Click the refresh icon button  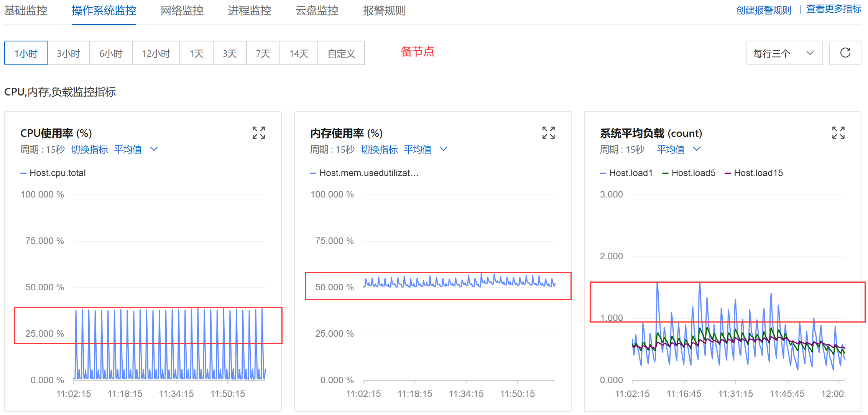[845, 53]
